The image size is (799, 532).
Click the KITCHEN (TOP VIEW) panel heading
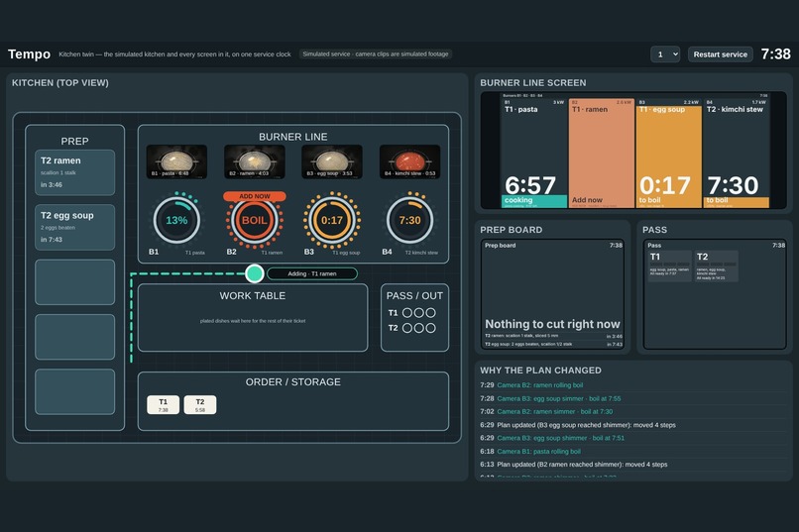coord(60,83)
